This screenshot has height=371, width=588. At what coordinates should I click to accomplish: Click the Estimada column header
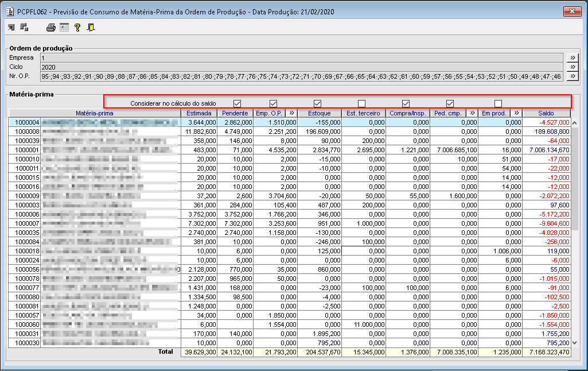[x=198, y=113]
